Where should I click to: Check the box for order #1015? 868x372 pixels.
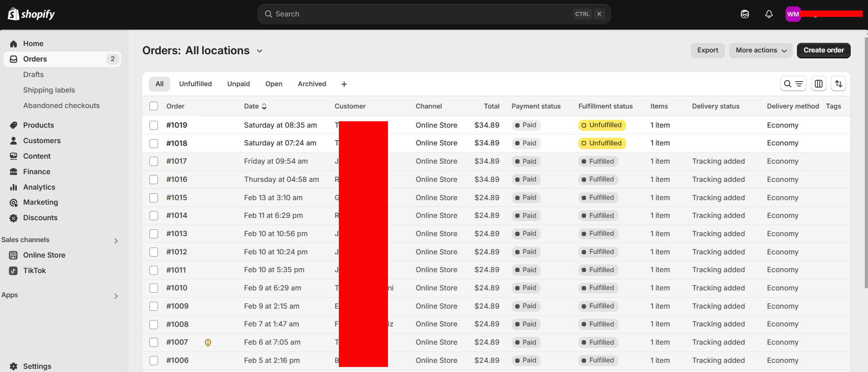point(154,198)
